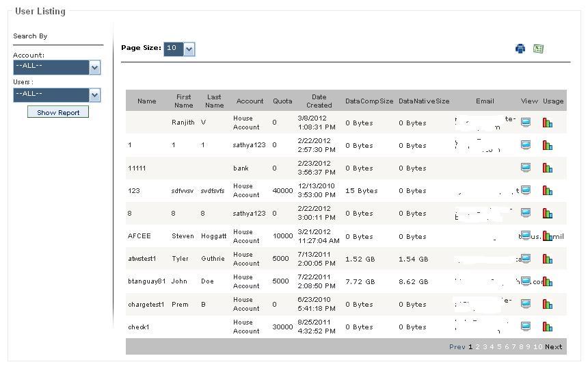This screenshot has width=588, height=369.
Task: Open Usage chart icon for check1
Action: 548,327
